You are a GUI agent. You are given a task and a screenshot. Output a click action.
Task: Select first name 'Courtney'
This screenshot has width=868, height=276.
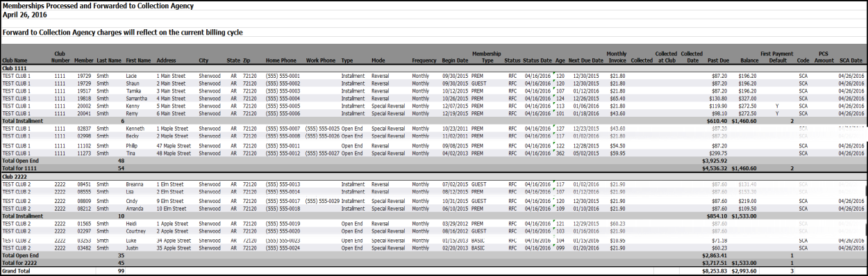[x=136, y=232]
